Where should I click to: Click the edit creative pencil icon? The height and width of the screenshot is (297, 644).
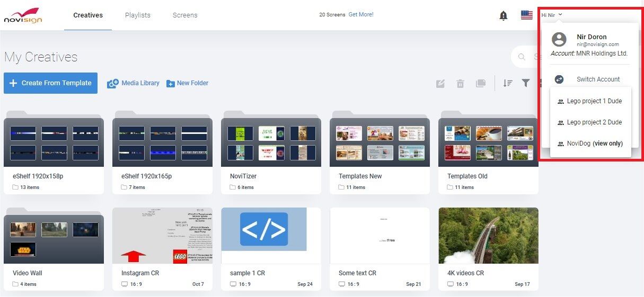point(440,83)
